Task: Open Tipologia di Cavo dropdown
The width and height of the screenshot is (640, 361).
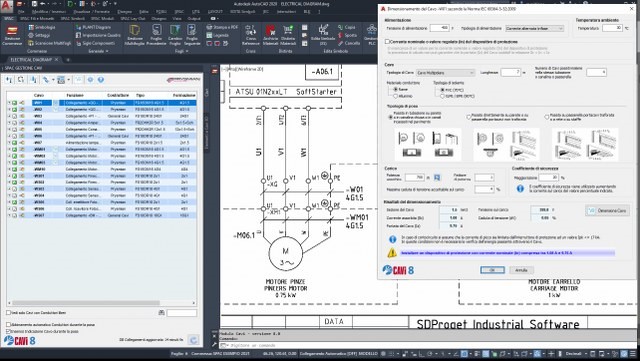Action: (445, 73)
